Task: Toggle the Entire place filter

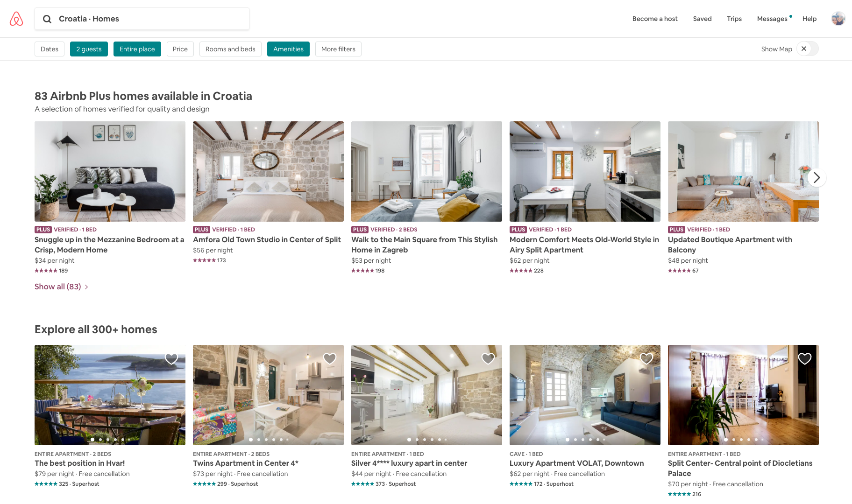Action: [x=137, y=49]
